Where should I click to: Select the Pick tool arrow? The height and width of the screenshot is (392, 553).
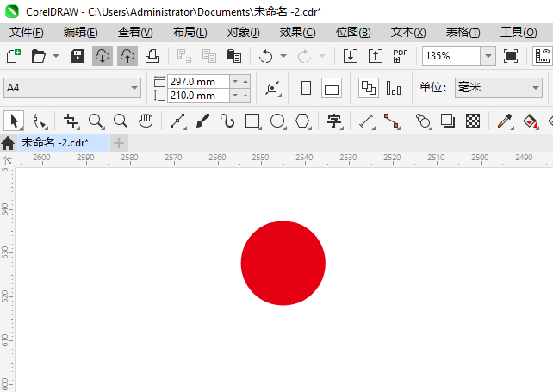(x=13, y=121)
